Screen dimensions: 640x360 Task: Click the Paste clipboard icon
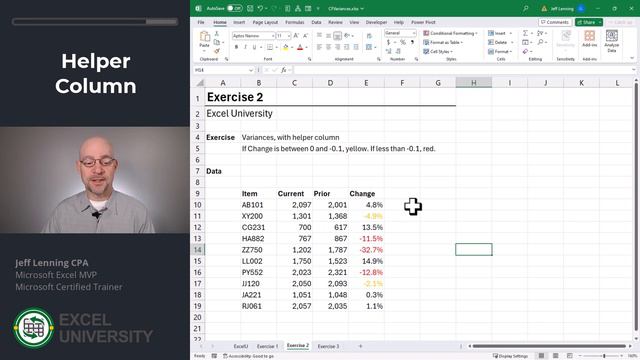204,37
